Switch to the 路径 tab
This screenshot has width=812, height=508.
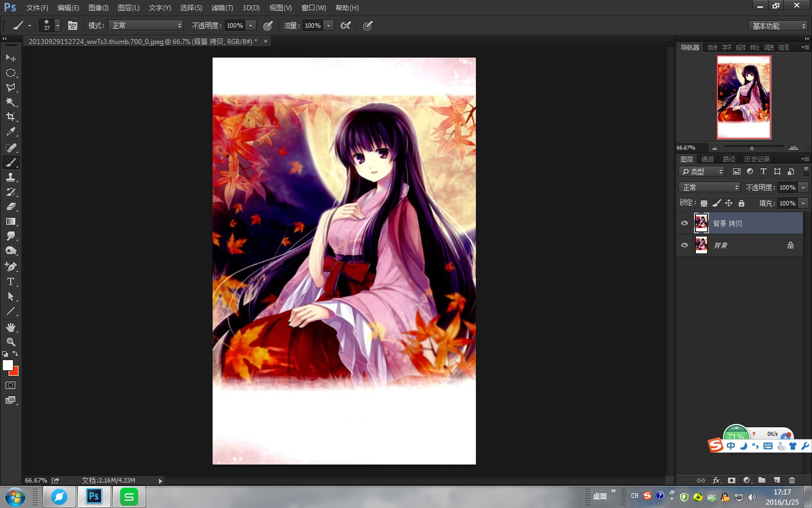(x=729, y=159)
